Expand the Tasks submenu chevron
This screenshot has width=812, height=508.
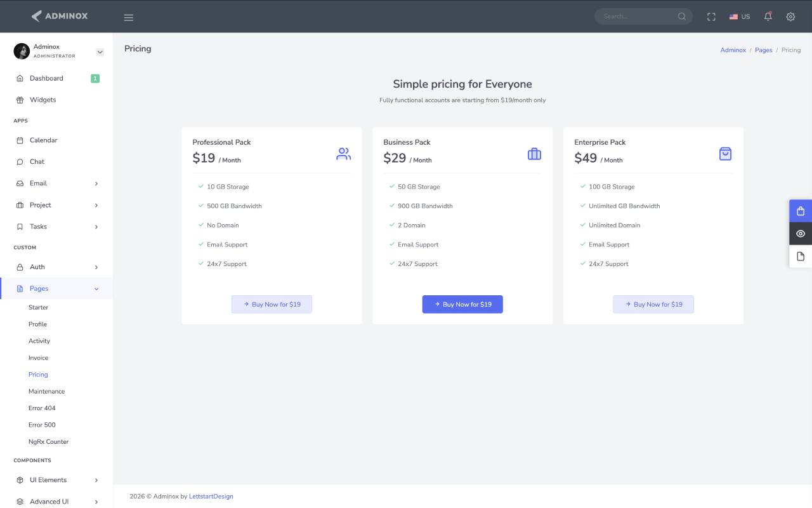(x=96, y=227)
